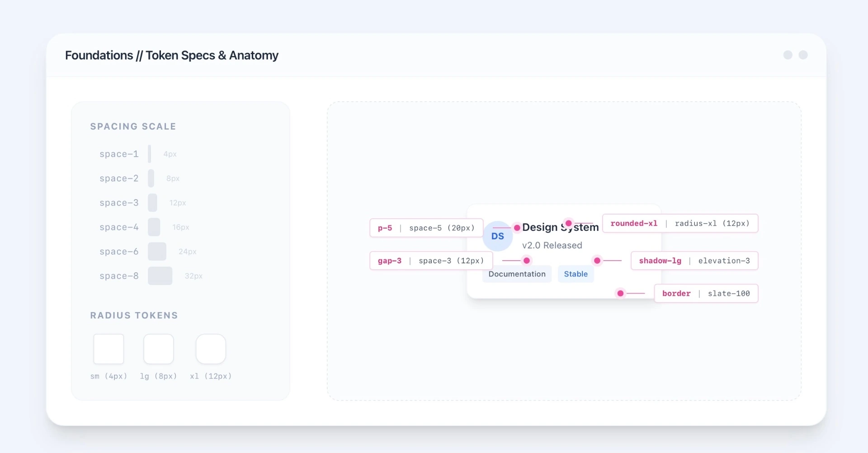
Task: Click the space-3 spacing block
Action: 152,203
